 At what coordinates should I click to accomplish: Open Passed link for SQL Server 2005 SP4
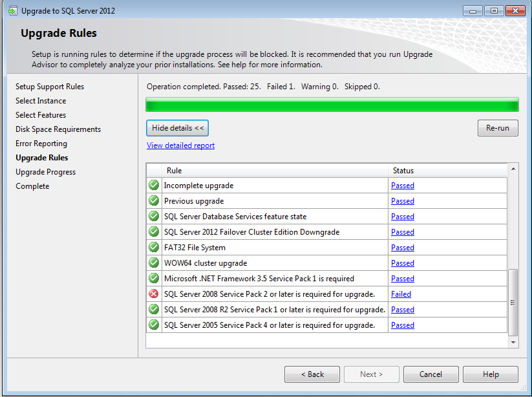[x=402, y=325]
